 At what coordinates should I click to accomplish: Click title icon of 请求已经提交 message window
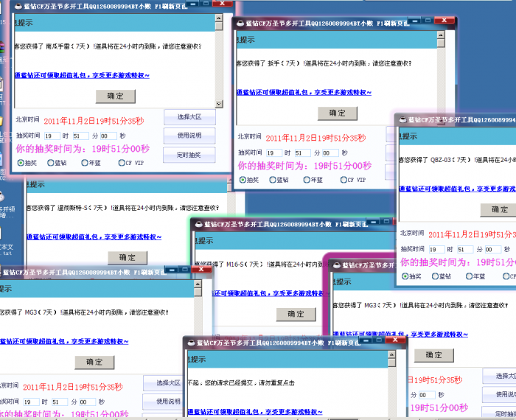click(191, 343)
